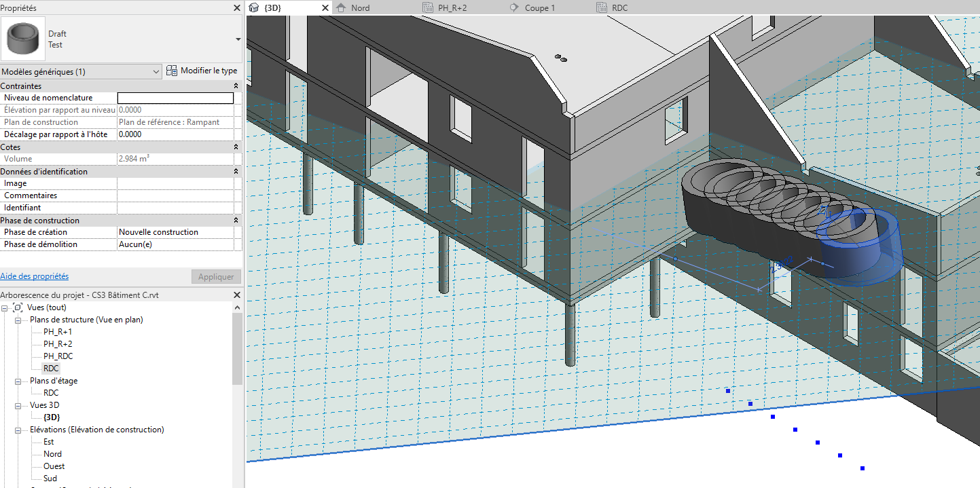
Task: Click the Niveau de nomenclature input field
Action: pos(175,98)
